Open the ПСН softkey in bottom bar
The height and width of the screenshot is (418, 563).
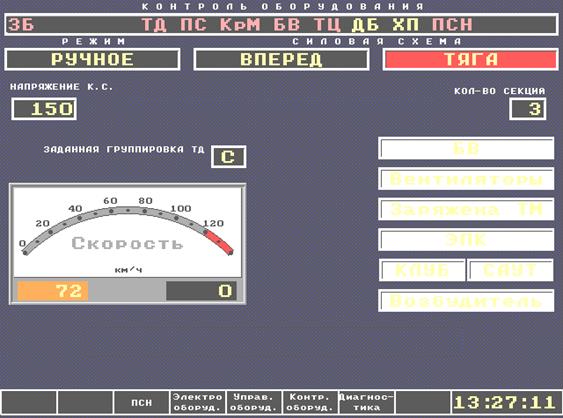pyautogui.click(x=141, y=403)
